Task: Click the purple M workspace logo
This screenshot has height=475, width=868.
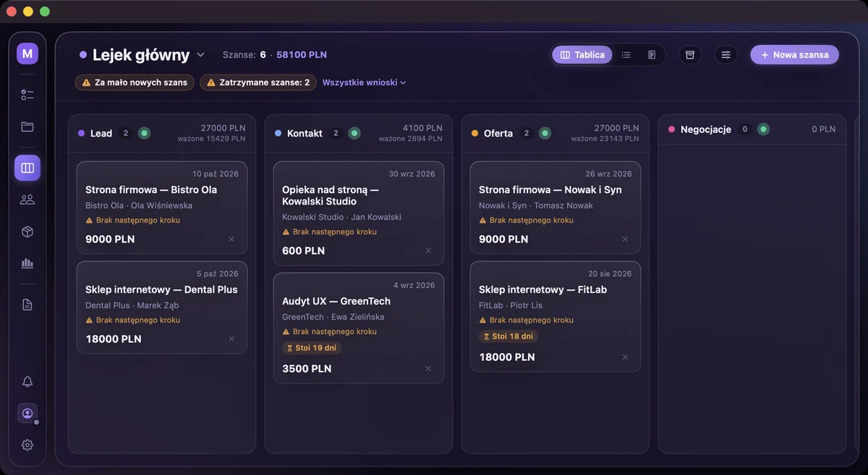Action: click(x=27, y=54)
